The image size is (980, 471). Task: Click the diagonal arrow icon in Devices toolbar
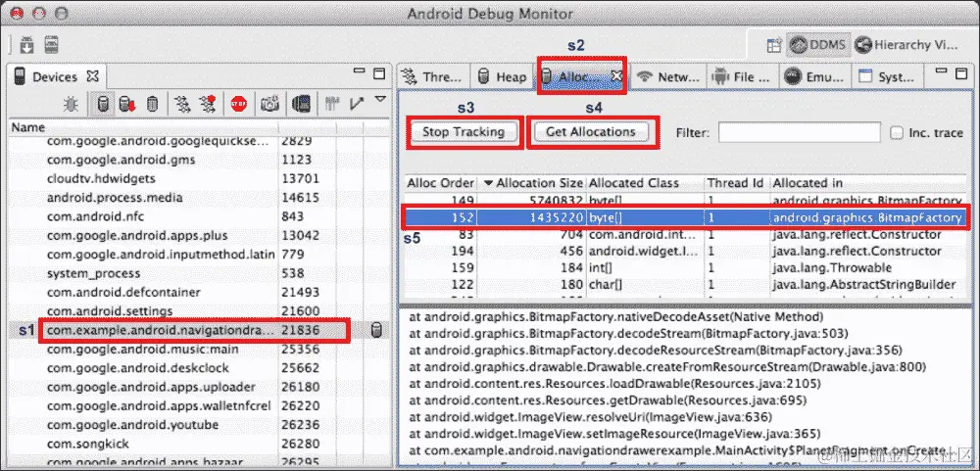[x=357, y=104]
